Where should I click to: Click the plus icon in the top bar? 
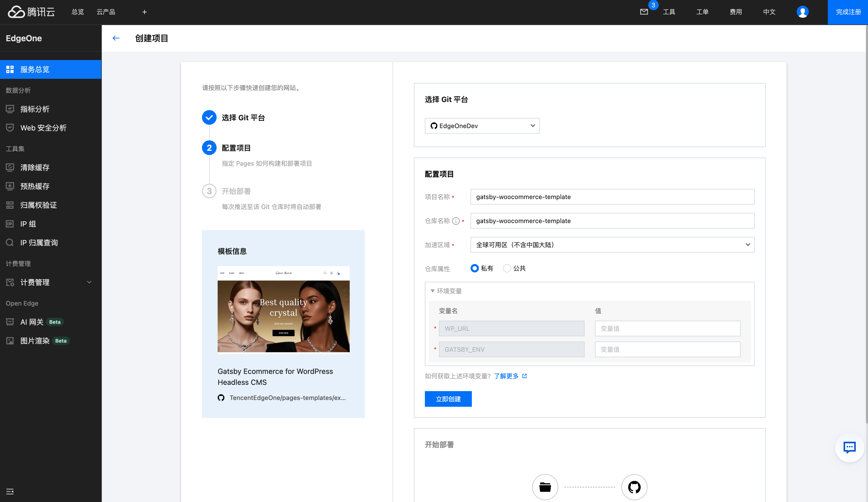(x=144, y=12)
